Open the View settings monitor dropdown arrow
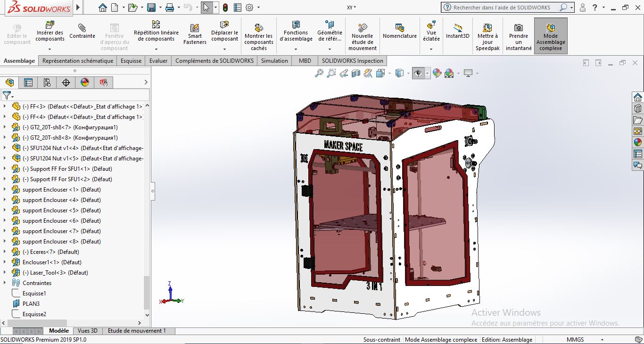Image resolution: width=644 pixels, height=344 pixels. coord(477,74)
